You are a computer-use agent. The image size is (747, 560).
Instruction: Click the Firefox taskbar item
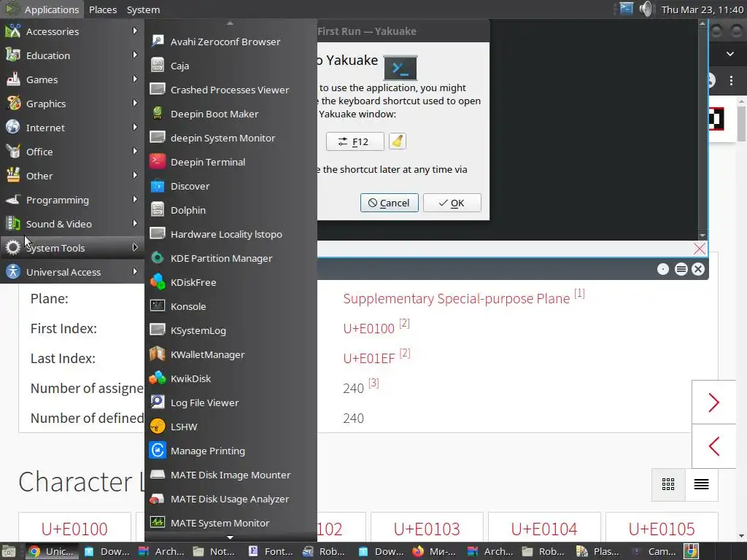[x=435, y=551]
